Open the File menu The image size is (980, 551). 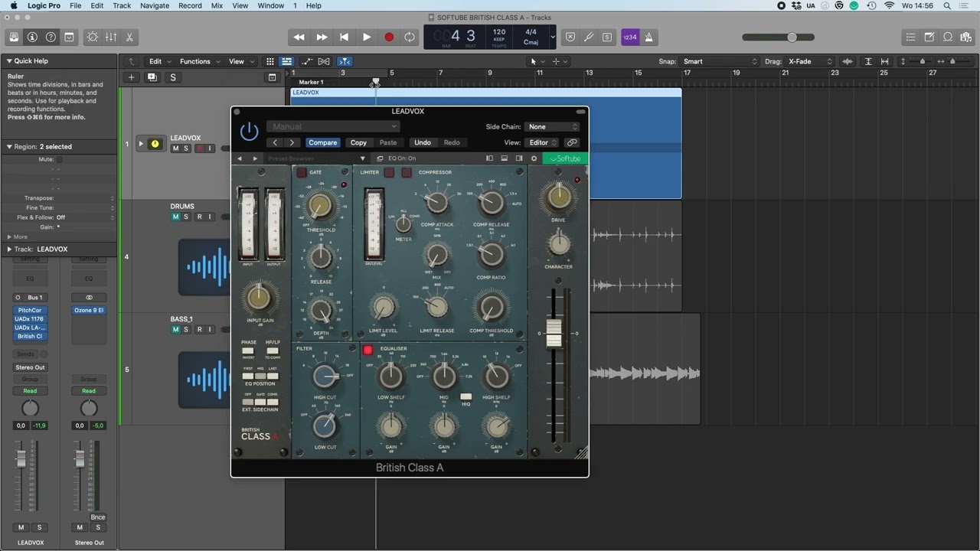point(75,5)
